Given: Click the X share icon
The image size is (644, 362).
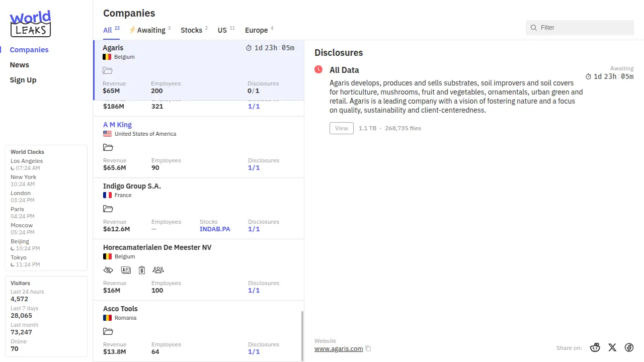Looking at the screenshot, I should 612,347.
